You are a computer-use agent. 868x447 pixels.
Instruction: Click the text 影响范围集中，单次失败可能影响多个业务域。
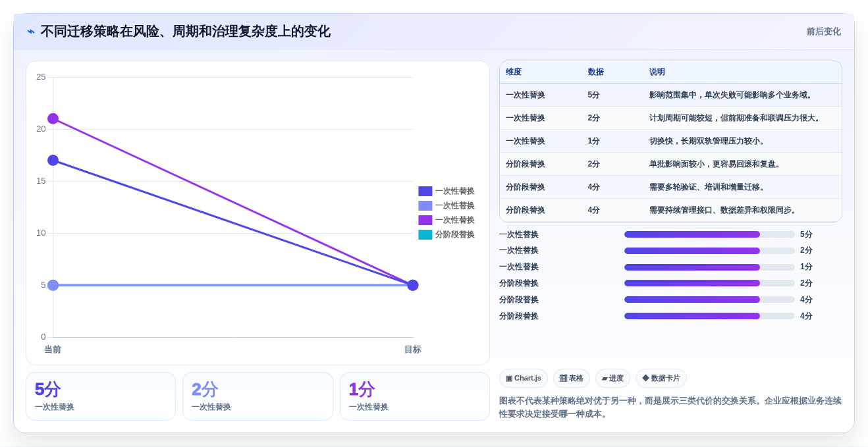tap(732, 95)
